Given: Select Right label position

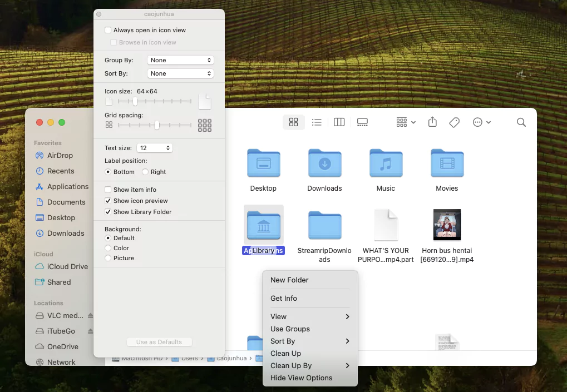Looking at the screenshot, I should coord(145,172).
